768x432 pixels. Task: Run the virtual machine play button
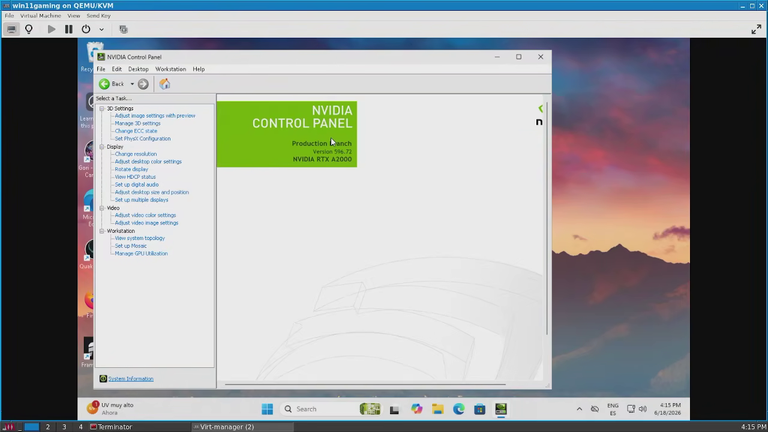coord(51,29)
